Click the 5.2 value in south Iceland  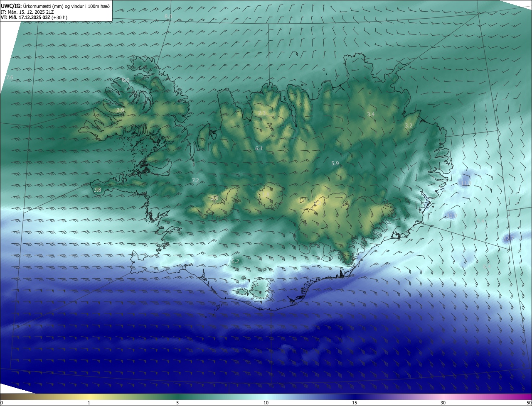pos(235,262)
